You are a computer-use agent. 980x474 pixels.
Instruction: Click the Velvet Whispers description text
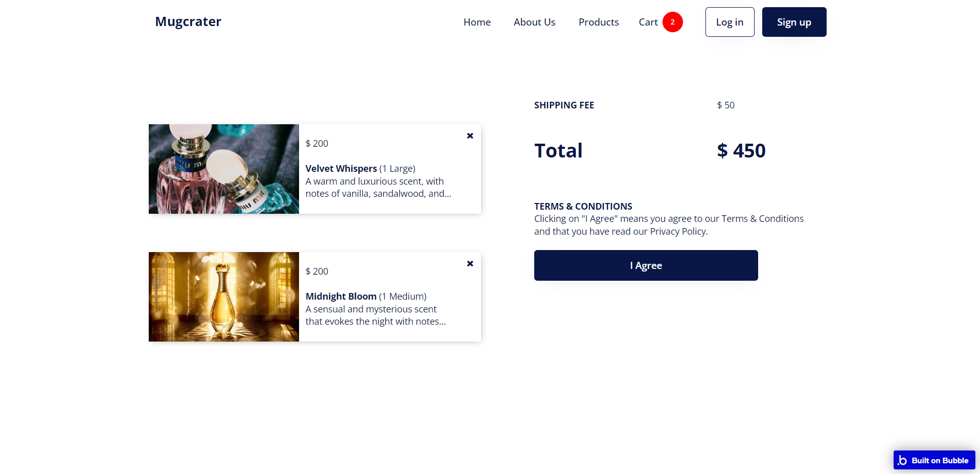pos(378,187)
